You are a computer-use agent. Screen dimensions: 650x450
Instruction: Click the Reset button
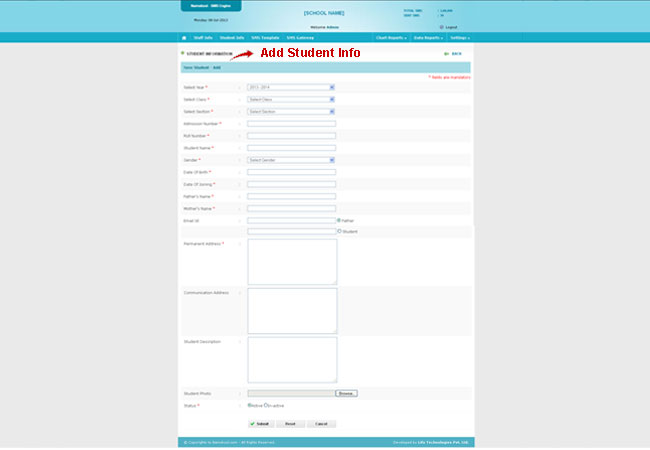[290, 424]
